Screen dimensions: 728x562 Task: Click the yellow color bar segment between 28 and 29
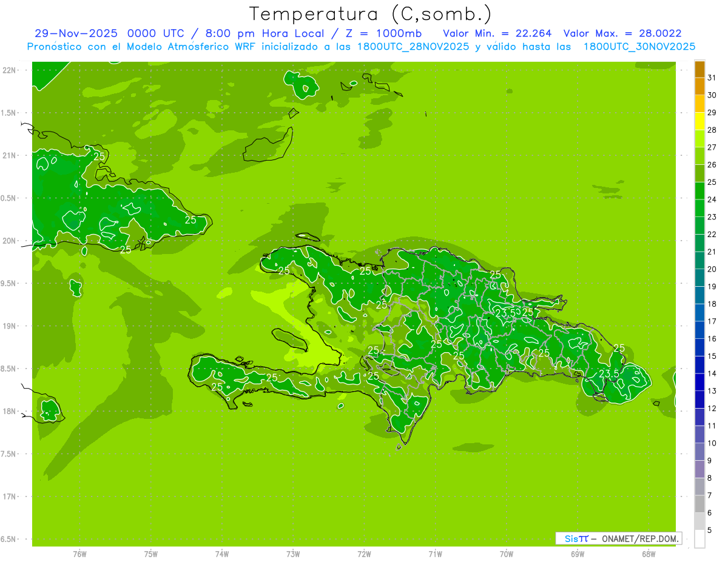699,122
